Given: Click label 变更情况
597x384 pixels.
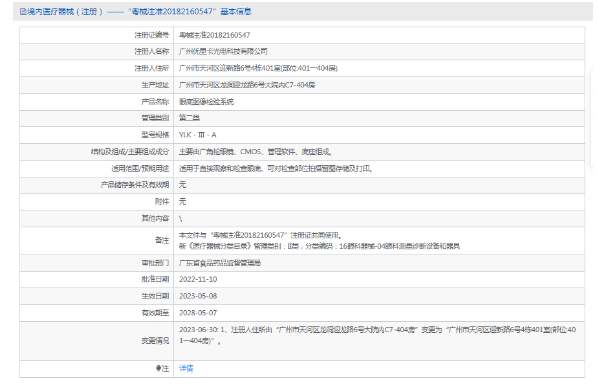Looking at the screenshot, I should tap(155, 341).
